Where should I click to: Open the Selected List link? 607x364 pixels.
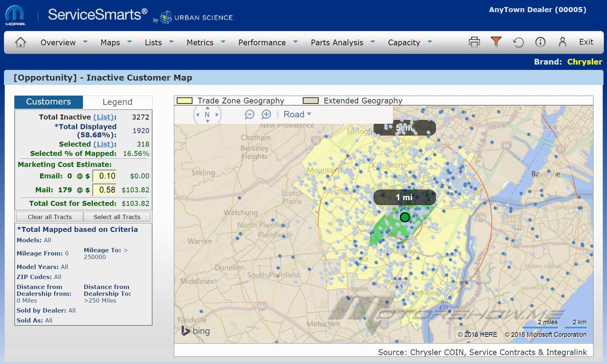pos(103,144)
